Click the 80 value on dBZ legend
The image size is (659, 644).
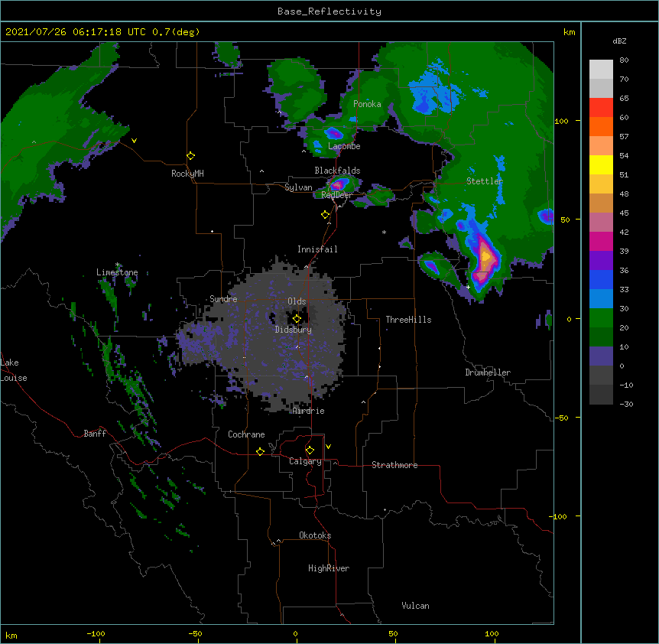point(624,60)
